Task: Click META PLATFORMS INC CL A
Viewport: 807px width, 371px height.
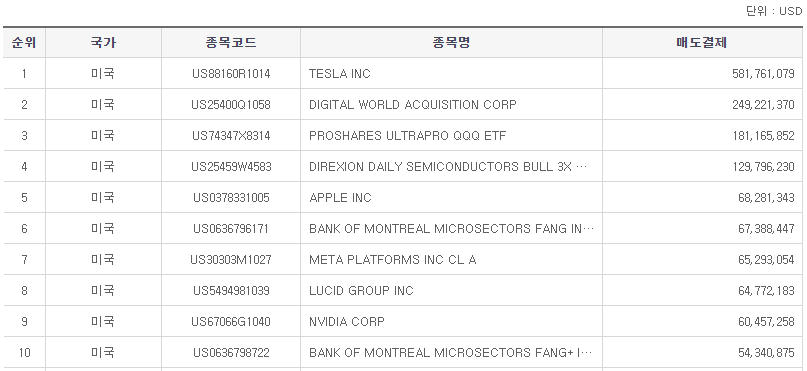Action: (393, 260)
